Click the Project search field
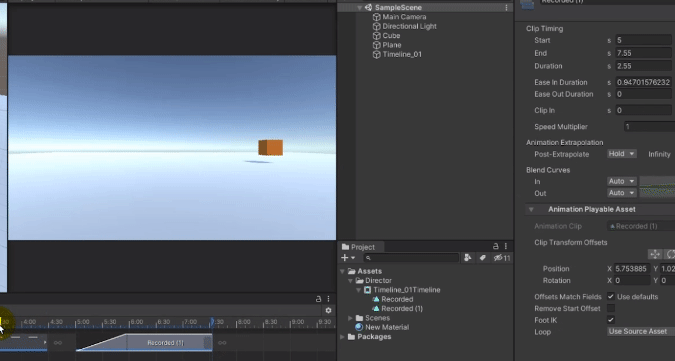 click(411, 258)
